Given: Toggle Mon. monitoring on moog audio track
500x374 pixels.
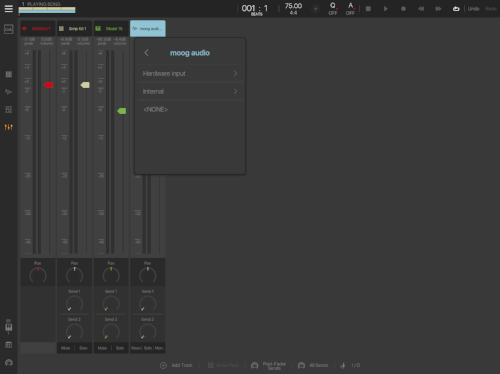Looking at the screenshot, I should point(159,348).
